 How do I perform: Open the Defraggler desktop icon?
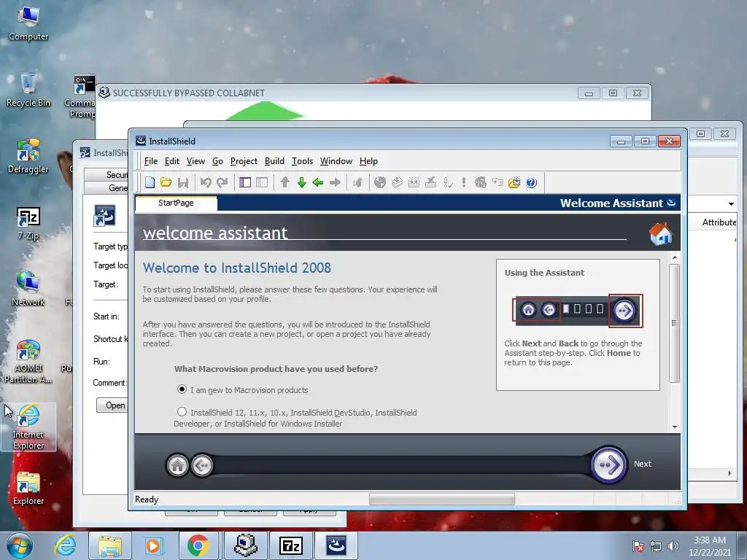coord(28,156)
